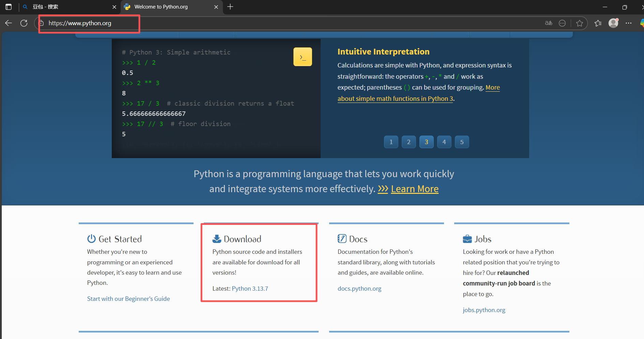
Task: Reload the page with the refresh icon
Action: point(24,23)
